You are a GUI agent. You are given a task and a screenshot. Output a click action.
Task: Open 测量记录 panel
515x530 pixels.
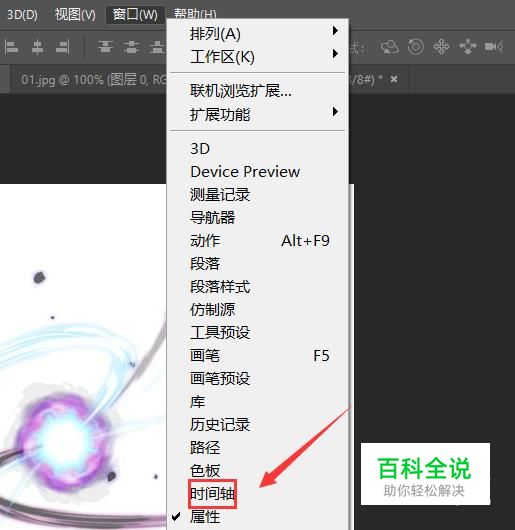pyautogui.click(x=259, y=195)
